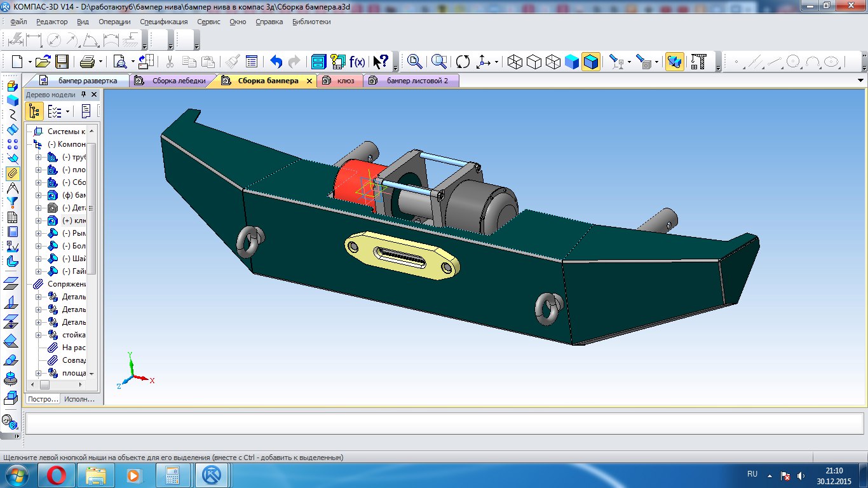Switch to the бампер листовой 2 tab
The image size is (868, 488).
pos(410,81)
